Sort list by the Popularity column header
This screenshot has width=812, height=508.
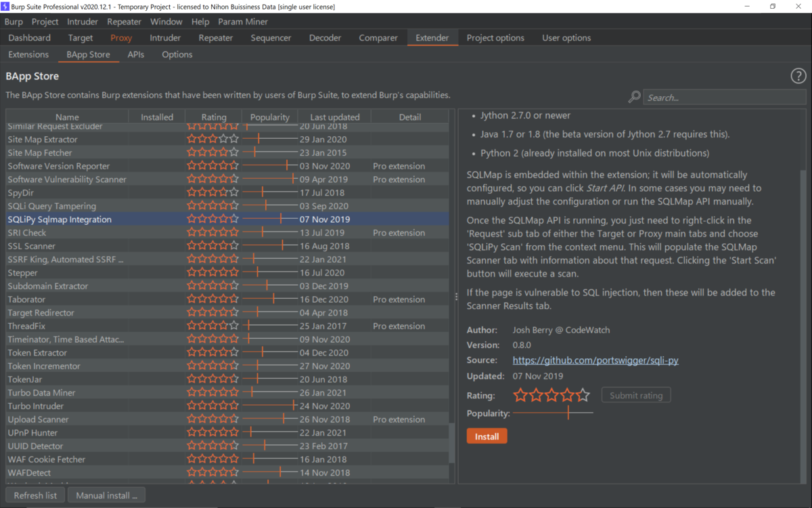pos(270,117)
